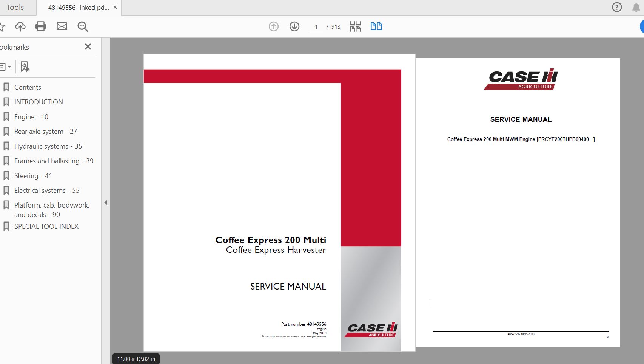Click the total page count 913
The image size is (644, 364).
click(x=336, y=27)
